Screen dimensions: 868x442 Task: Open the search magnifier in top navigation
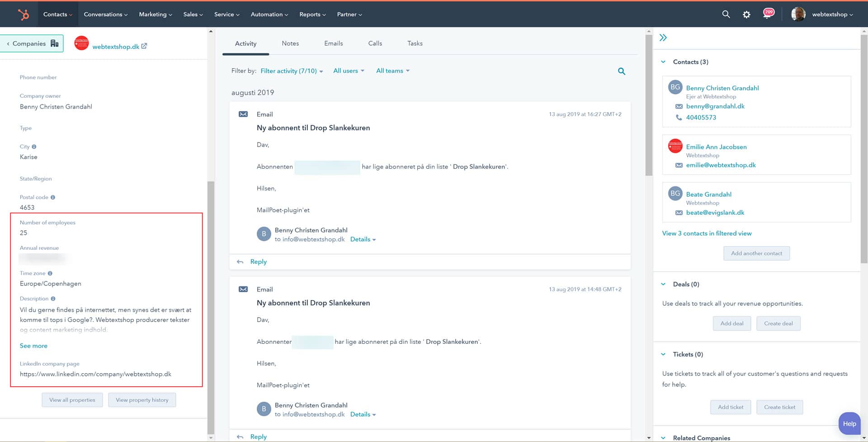click(726, 14)
